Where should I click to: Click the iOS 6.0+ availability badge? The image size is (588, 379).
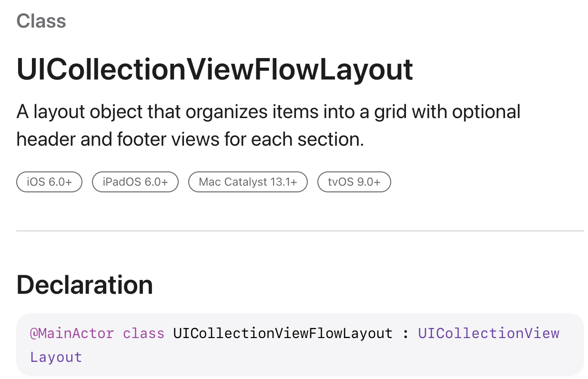(49, 182)
